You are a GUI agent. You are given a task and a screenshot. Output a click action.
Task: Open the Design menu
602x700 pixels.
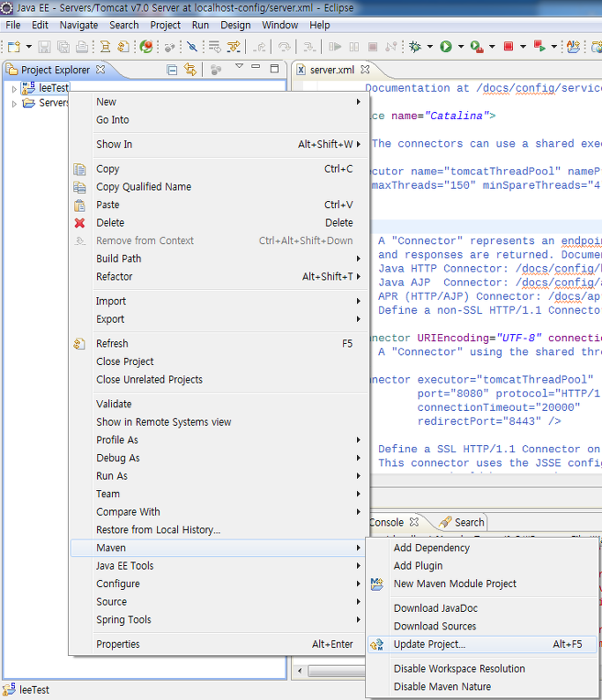235,25
